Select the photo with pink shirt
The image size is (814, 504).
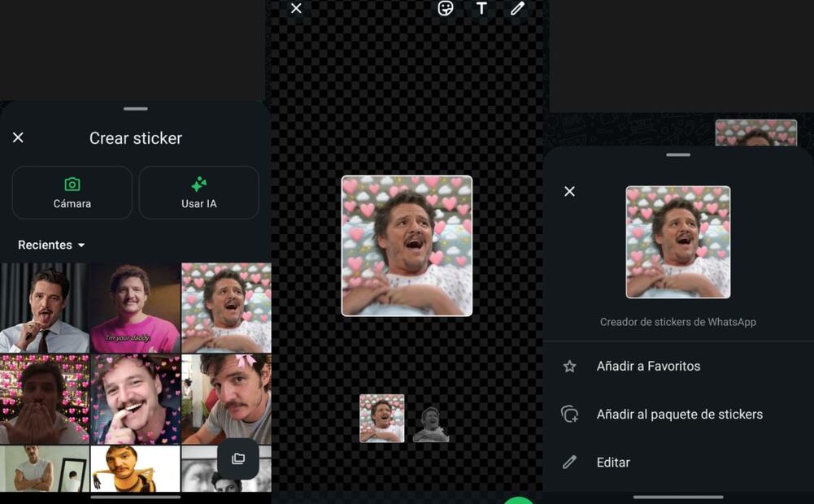(135, 308)
